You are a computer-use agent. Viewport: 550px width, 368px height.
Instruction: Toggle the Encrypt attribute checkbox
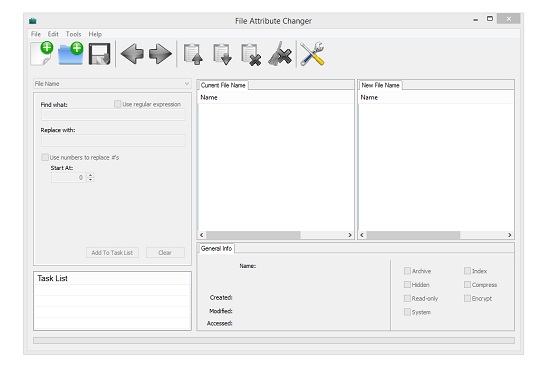click(x=467, y=298)
